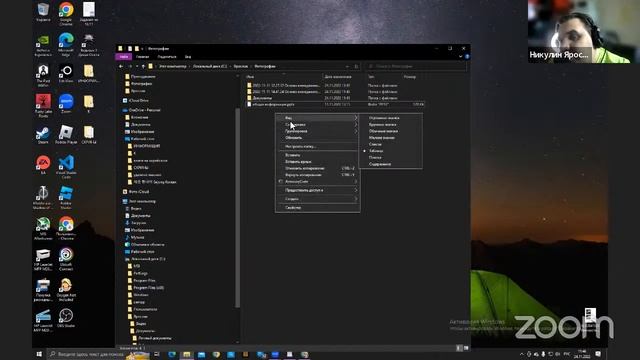Open the EA app desktop shortcut

(x=43, y=165)
